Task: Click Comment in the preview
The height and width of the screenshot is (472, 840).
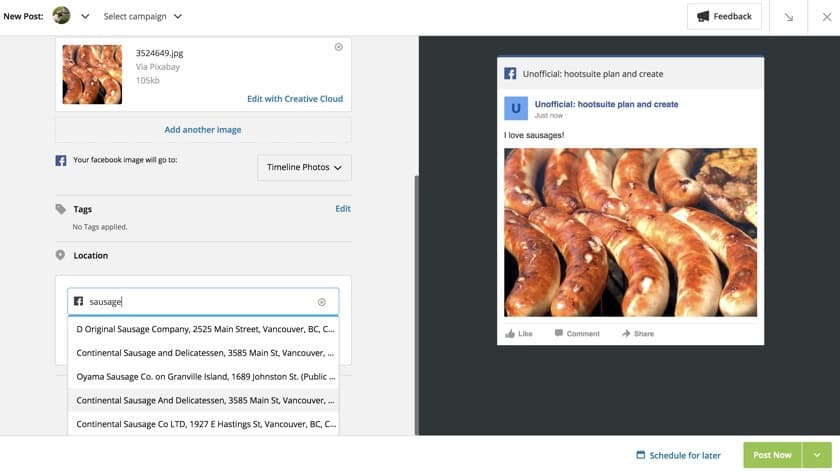Action: [x=577, y=333]
